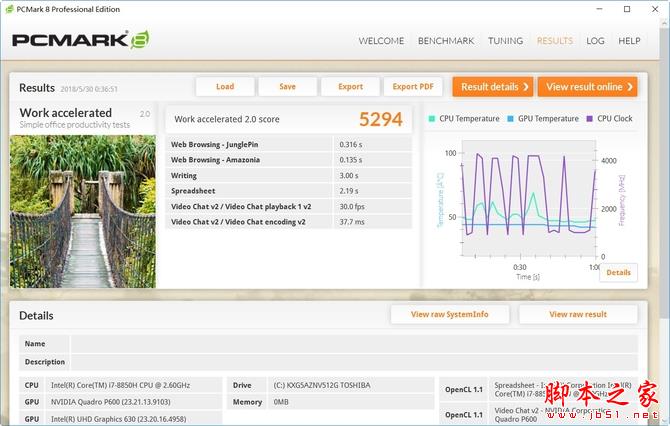Click CPU Clock legend swatch
The image size is (670, 426).
click(590, 119)
